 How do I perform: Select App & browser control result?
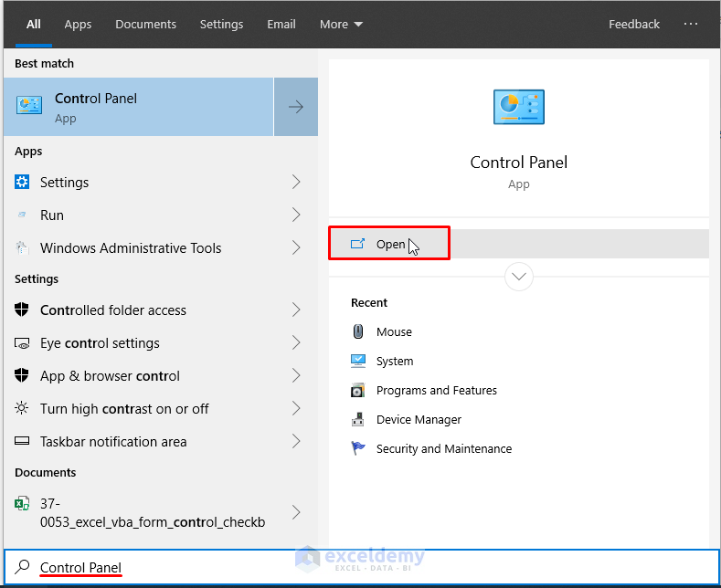[x=161, y=375]
